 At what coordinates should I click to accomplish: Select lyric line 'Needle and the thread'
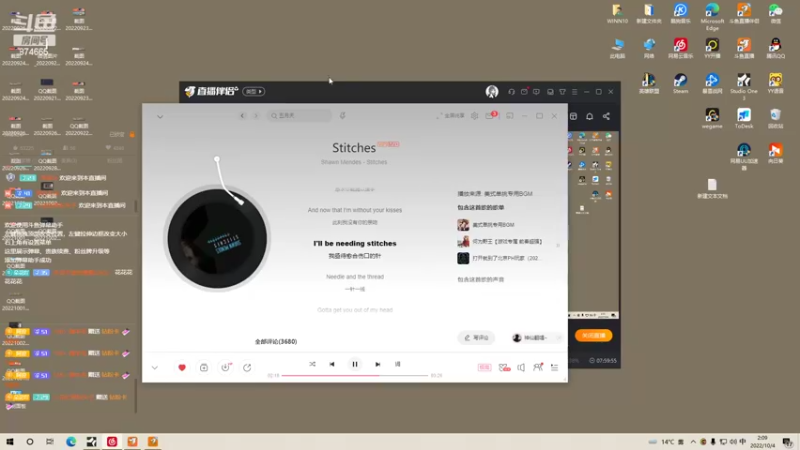click(x=355, y=277)
